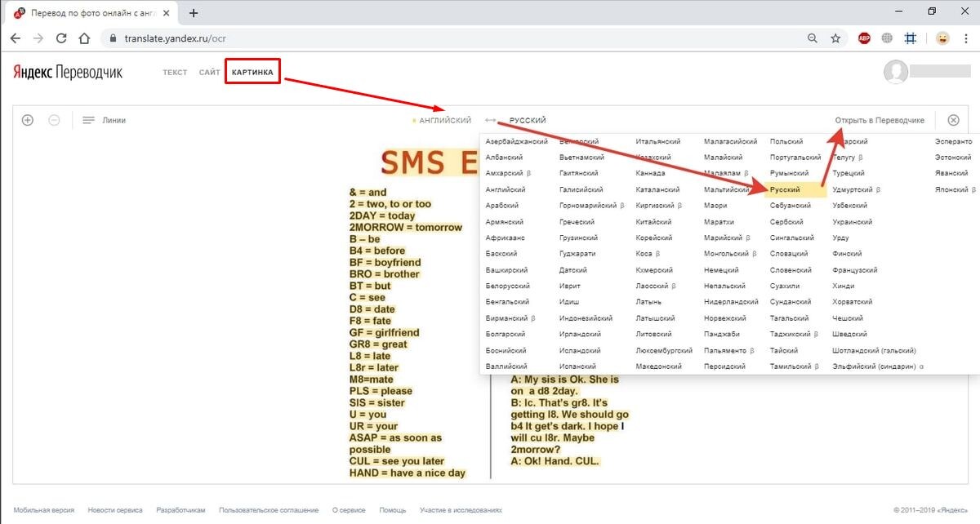Click the recognized line 'GF = girlfriend'
The width and height of the screenshot is (980, 524).
pos(384,333)
